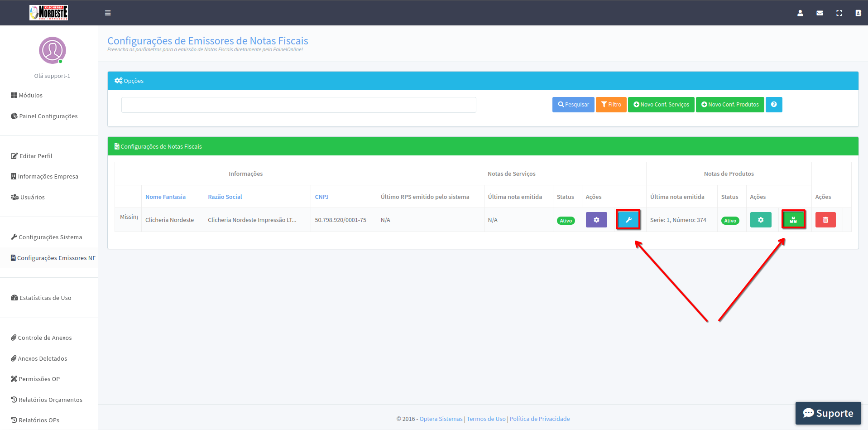
Task: Open the Suporte chat button
Action: click(x=828, y=413)
